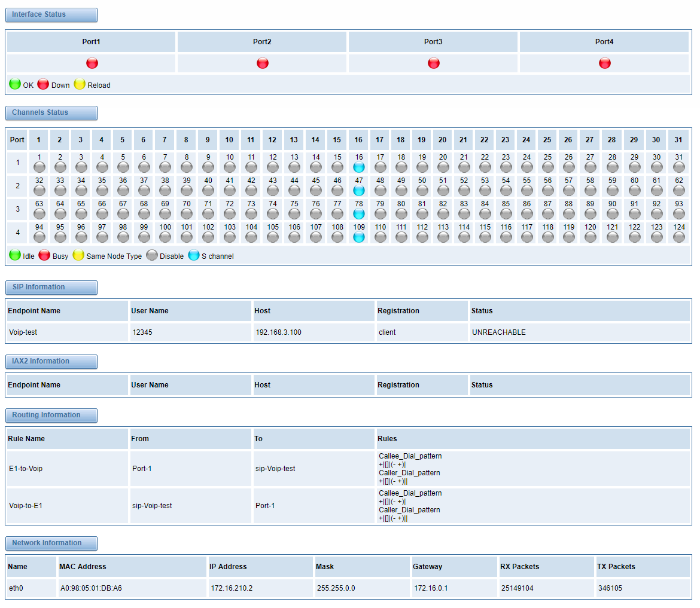The image size is (700, 608).
Task: Select SIP endpoint name Voip-test
Action: pyautogui.click(x=23, y=332)
